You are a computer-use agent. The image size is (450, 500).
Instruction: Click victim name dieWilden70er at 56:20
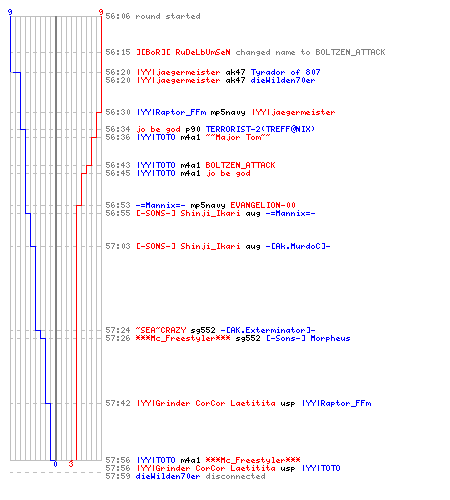tap(283, 80)
